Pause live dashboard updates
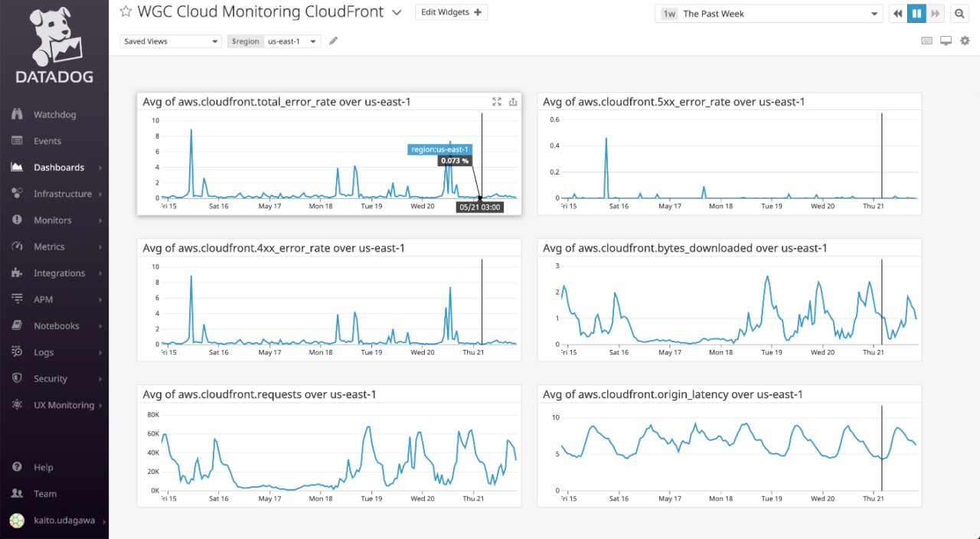Image resolution: width=980 pixels, height=539 pixels. [916, 13]
